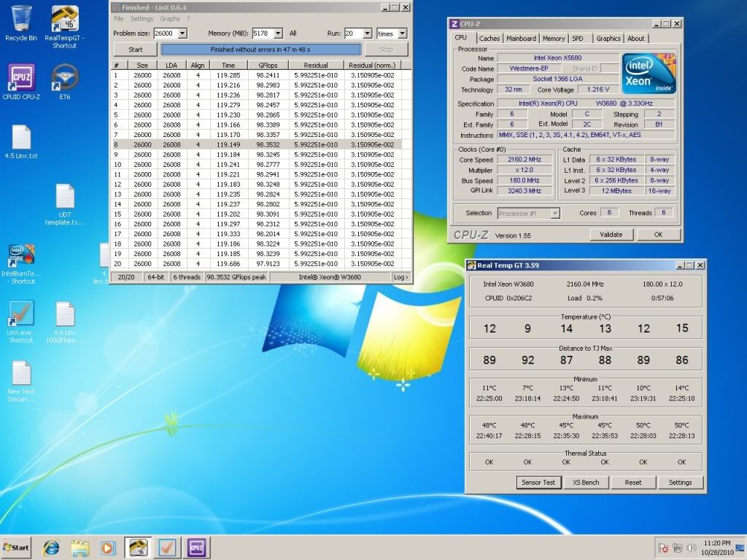
Task: Open the ? help menu in LinX
Action: click(188, 18)
